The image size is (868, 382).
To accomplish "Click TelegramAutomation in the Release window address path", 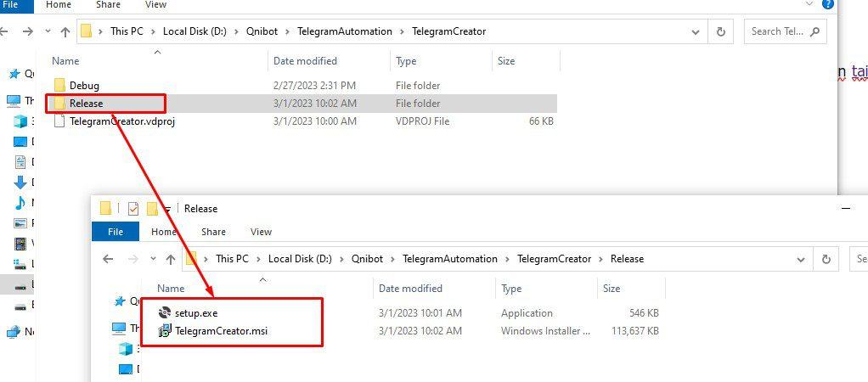I will [x=450, y=259].
